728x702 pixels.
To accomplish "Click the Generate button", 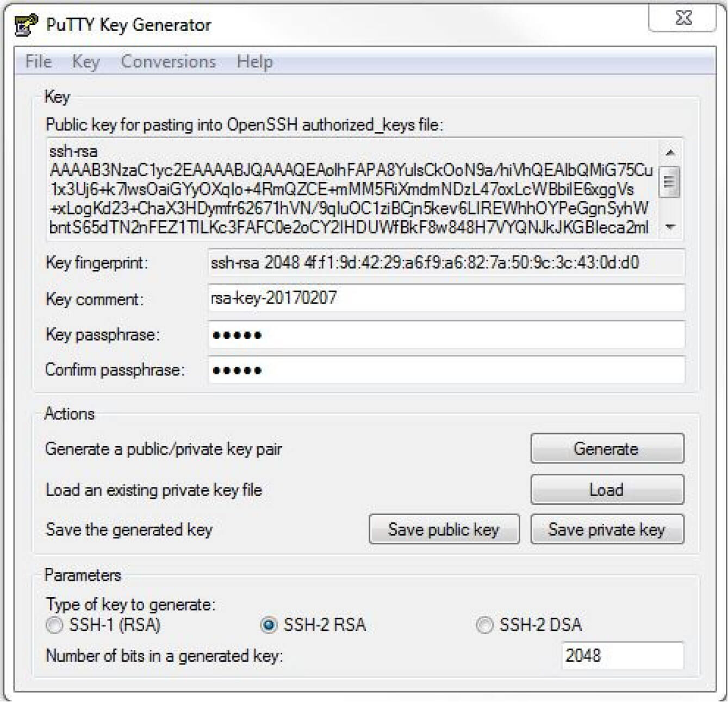I will [x=606, y=449].
